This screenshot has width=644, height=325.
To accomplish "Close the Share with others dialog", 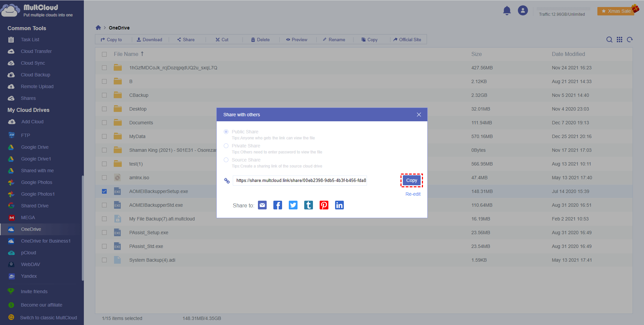I will coord(419,115).
